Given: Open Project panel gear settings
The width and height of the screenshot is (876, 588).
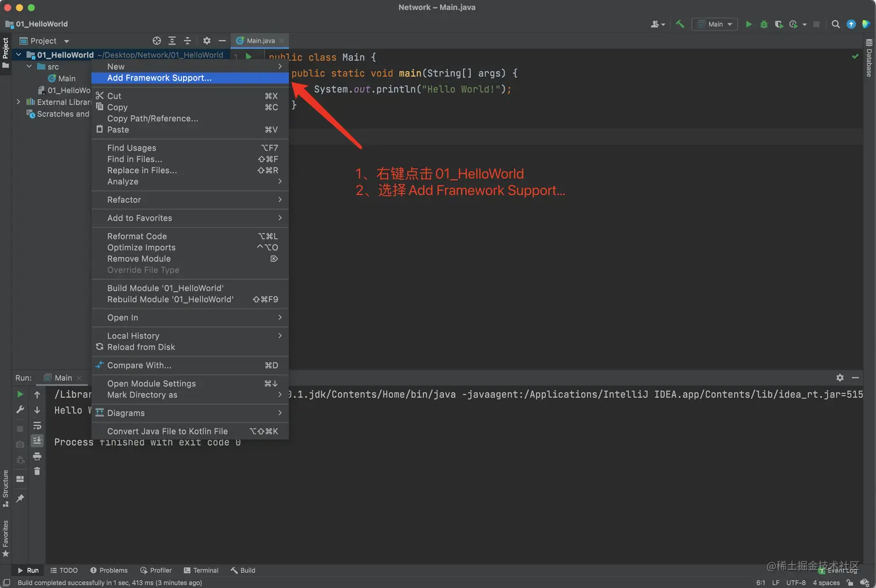Looking at the screenshot, I should pos(207,41).
